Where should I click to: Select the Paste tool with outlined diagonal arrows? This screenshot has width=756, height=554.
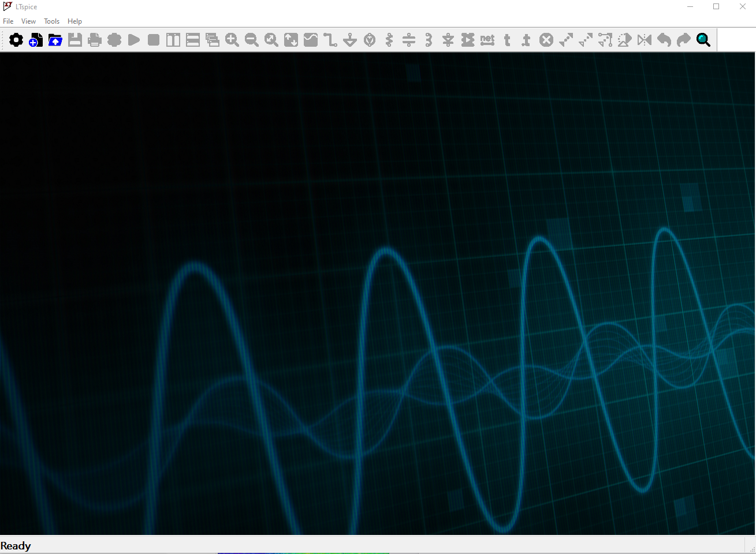tap(586, 40)
